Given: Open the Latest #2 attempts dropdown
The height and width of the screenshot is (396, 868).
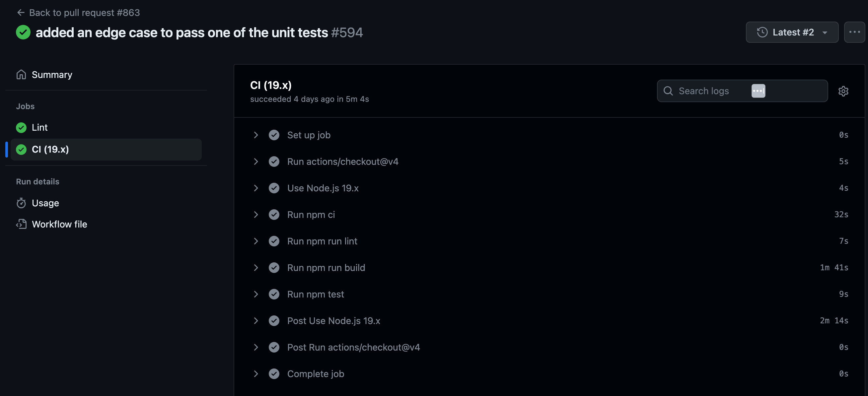Looking at the screenshot, I should coord(792,32).
